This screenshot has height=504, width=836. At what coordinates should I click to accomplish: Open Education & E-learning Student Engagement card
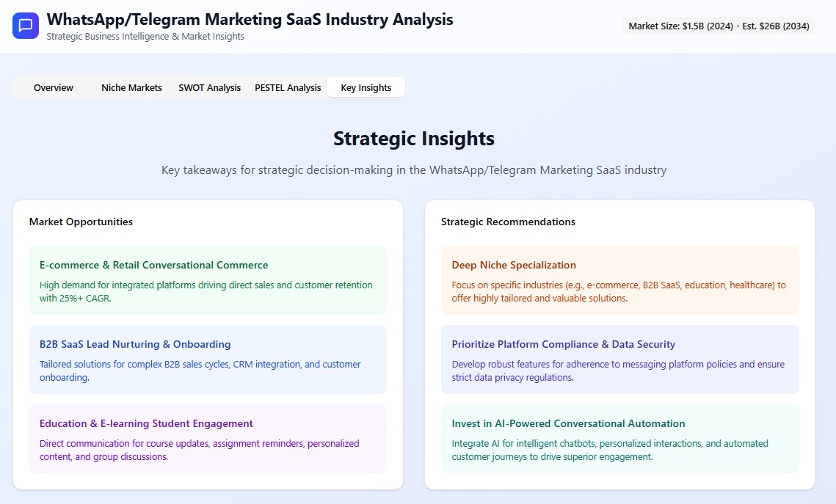point(207,439)
